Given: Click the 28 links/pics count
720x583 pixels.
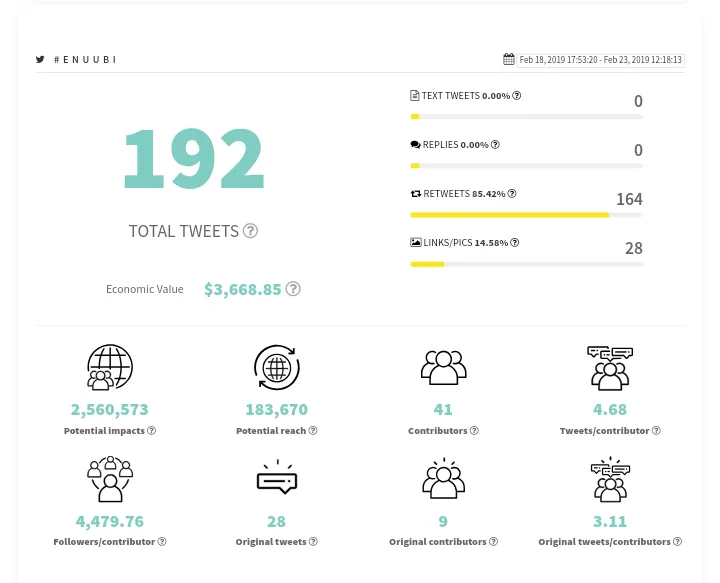Looking at the screenshot, I should tap(634, 248).
